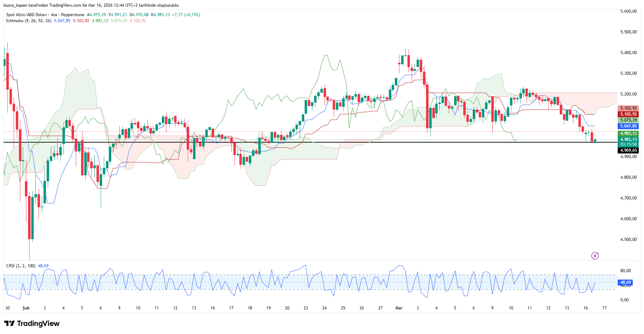Viewport: 644px width, 334px height.
Task: Click the closing price K4.983,13 in legend
Action: [x=160, y=15]
